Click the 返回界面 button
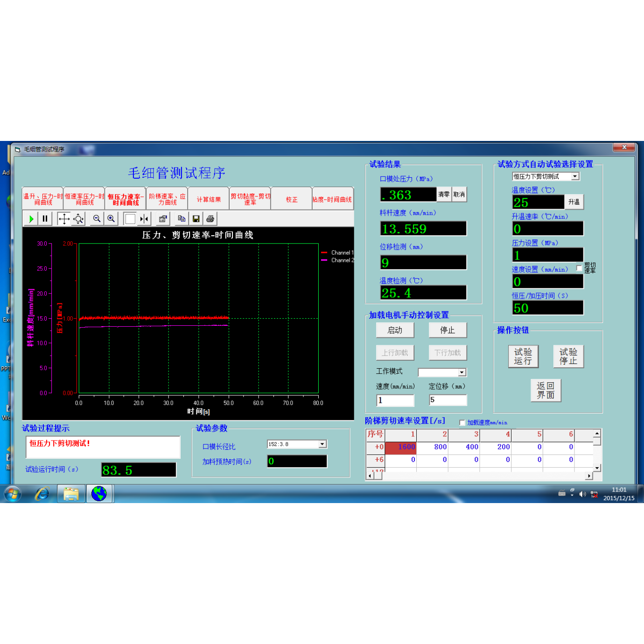 (x=546, y=390)
